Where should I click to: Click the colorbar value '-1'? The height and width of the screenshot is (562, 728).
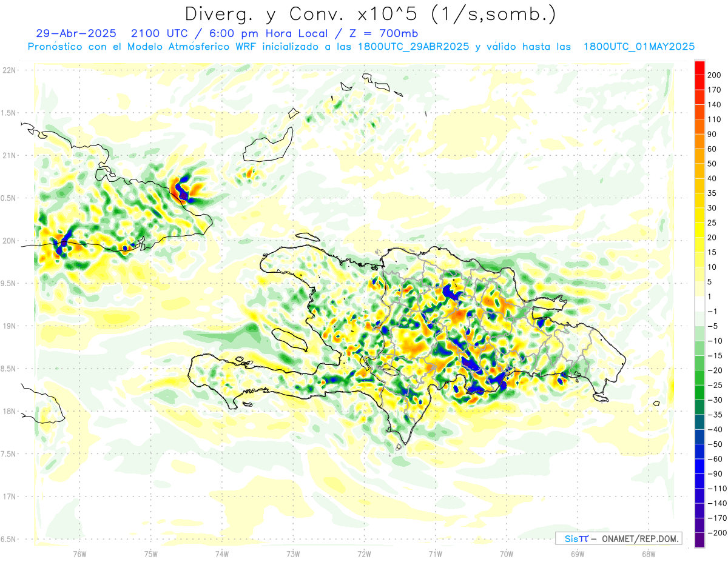click(x=713, y=312)
